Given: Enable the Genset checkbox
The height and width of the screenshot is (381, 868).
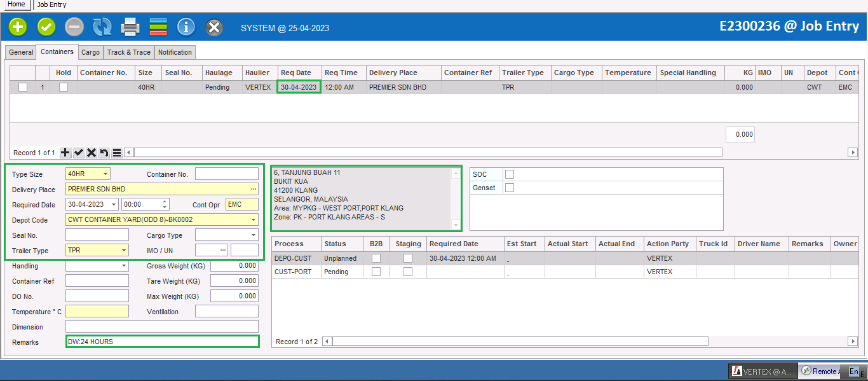Looking at the screenshot, I should click(510, 188).
